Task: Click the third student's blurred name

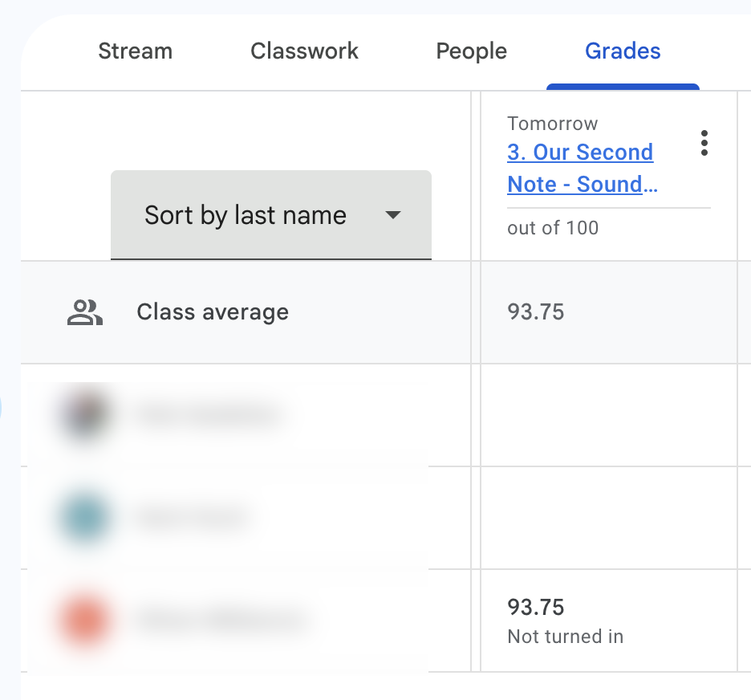Action: pos(222,621)
